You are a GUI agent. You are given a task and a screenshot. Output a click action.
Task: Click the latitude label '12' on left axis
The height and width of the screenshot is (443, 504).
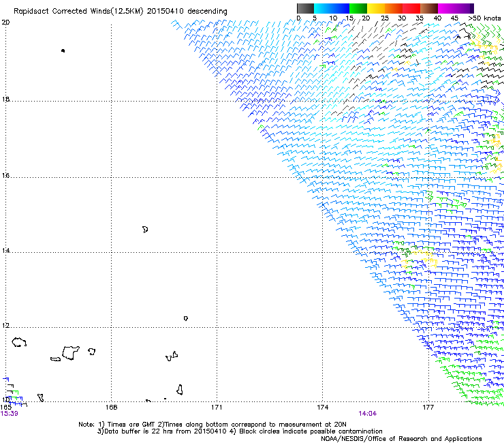pos(5,326)
